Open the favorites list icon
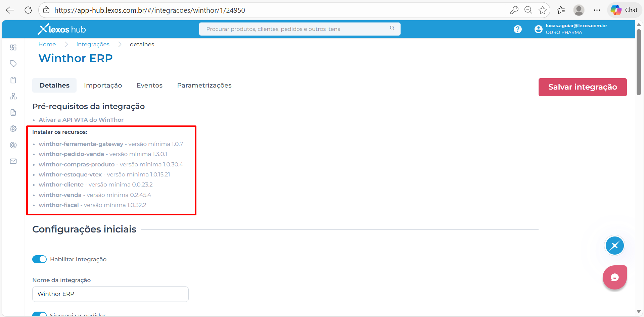644x317 pixels. point(561,10)
